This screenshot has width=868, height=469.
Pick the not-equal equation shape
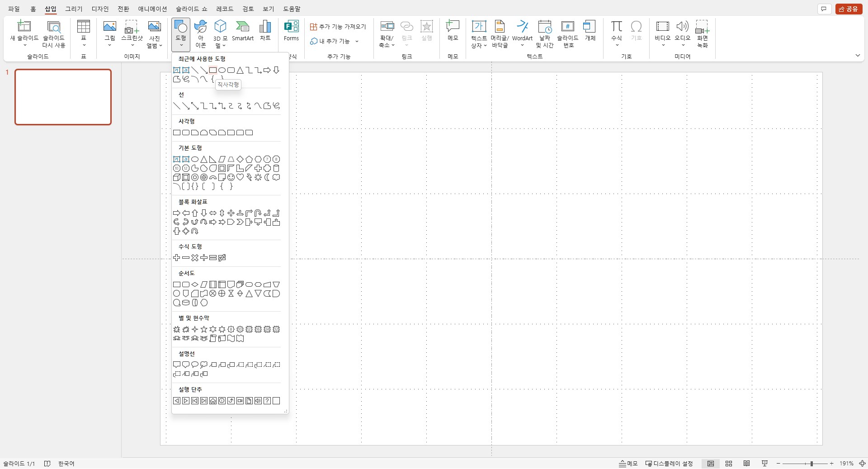222,258
